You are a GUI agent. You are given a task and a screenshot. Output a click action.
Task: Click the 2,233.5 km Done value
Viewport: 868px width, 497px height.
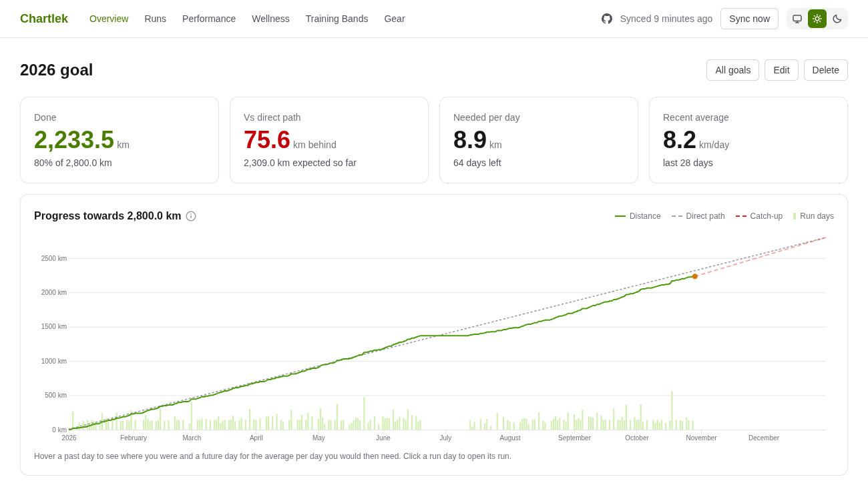tap(81, 140)
